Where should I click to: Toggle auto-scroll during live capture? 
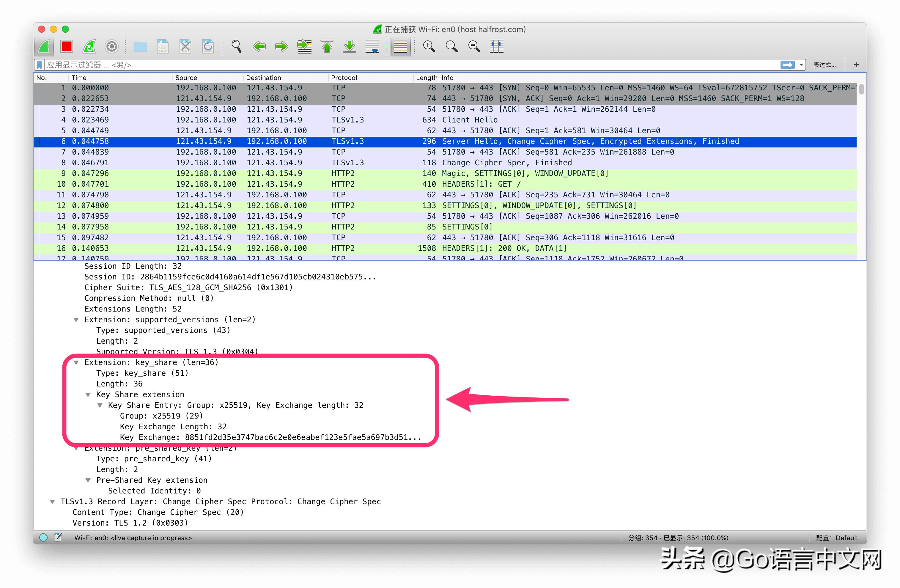[372, 46]
